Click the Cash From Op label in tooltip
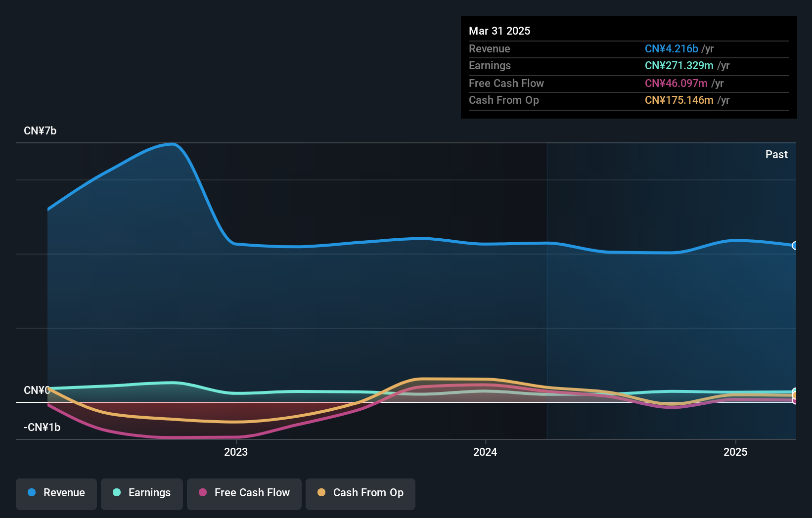The image size is (812, 518). pyautogui.click(x=504, y=100)
